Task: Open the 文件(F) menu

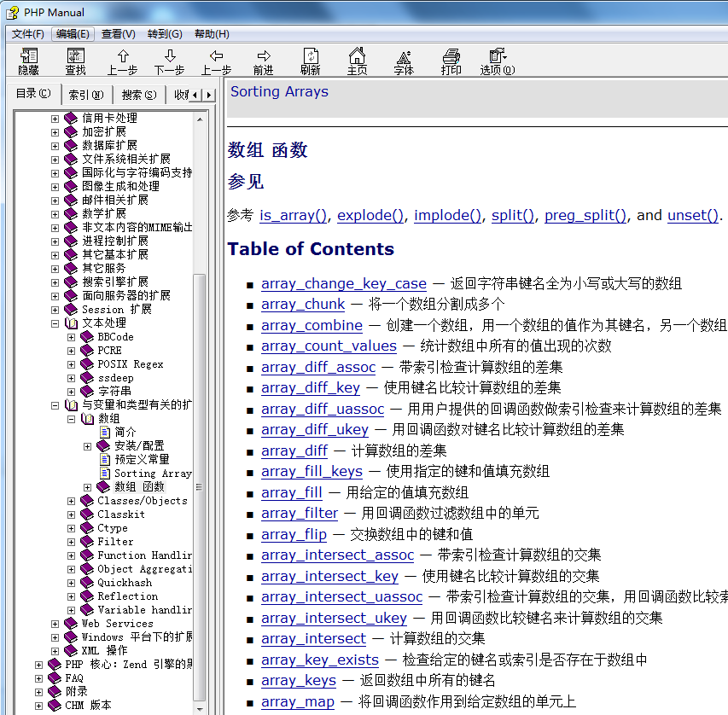Action: (x=28, y=34)
